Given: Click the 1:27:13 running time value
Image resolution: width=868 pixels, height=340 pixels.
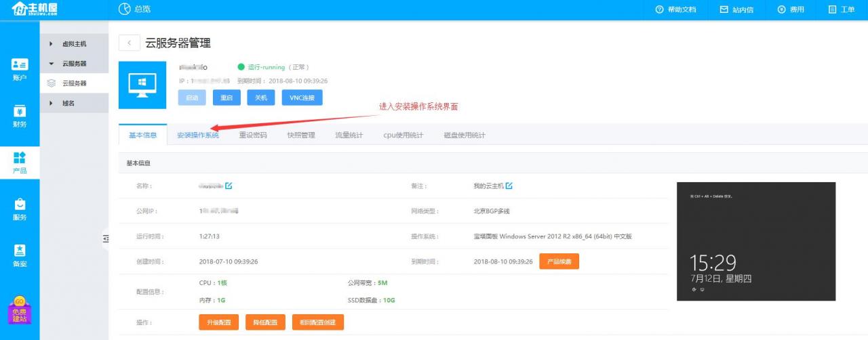Looking at the screenshot, I should (210, 236).
